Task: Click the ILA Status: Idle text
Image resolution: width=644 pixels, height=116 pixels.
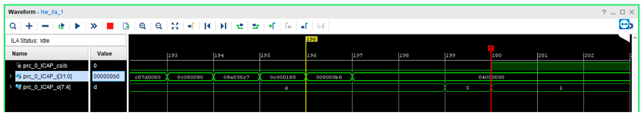Action: (30, 41)
